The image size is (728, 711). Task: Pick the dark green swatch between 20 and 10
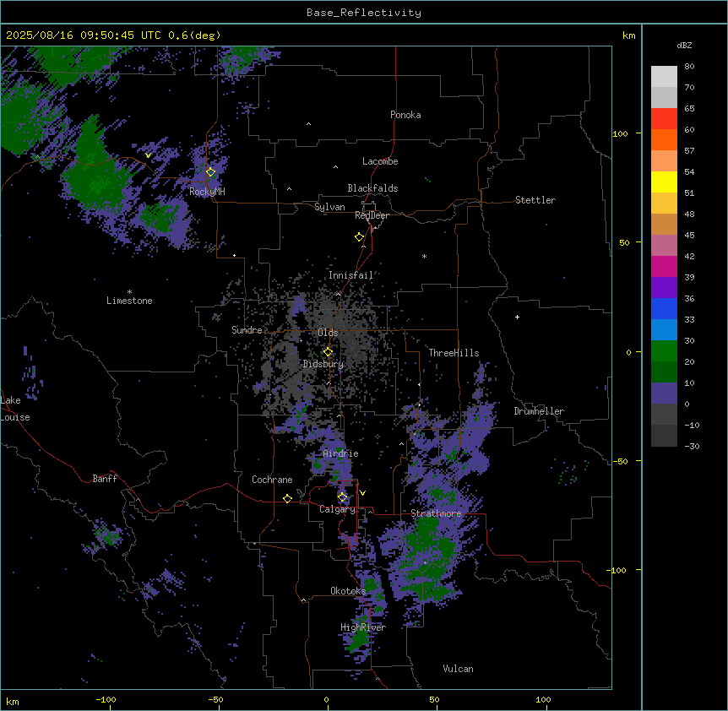click(664, 372)
